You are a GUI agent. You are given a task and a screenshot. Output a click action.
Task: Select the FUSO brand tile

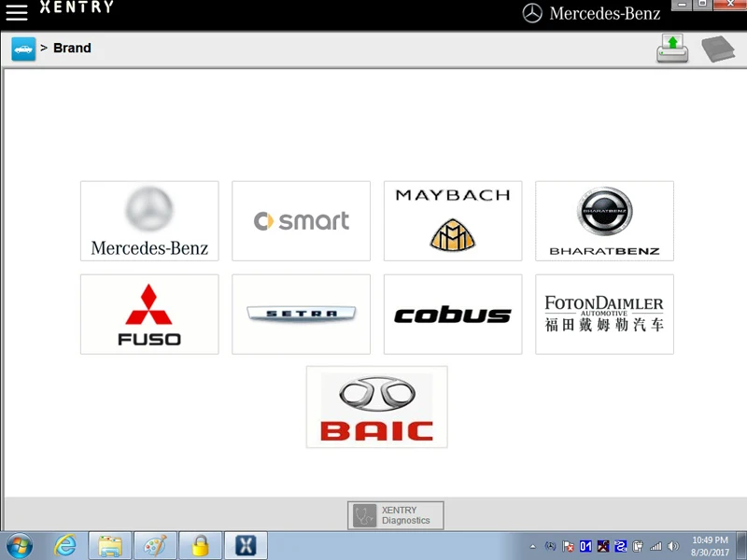(x=149, y=315)
